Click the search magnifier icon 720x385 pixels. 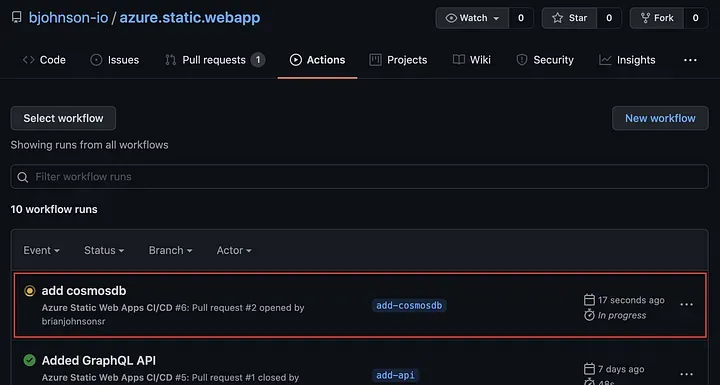pos(22,177)
